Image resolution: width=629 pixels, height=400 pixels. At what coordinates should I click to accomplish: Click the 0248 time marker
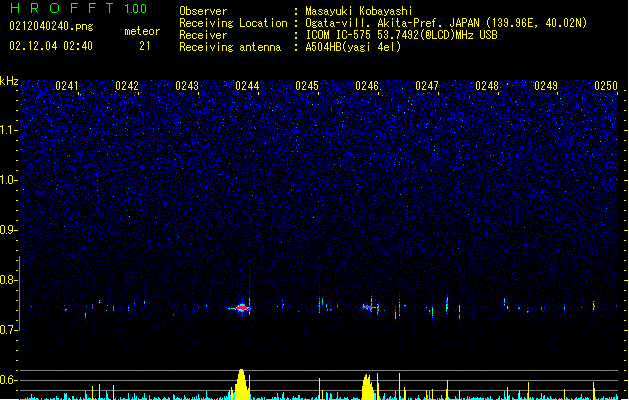click(x=487, y=86)
